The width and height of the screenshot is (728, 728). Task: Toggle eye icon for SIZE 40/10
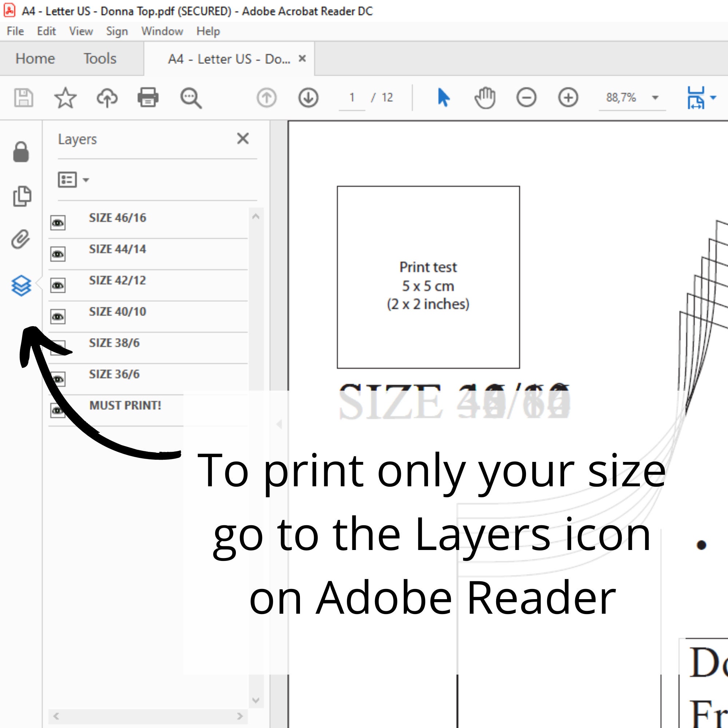pos(58,317)
